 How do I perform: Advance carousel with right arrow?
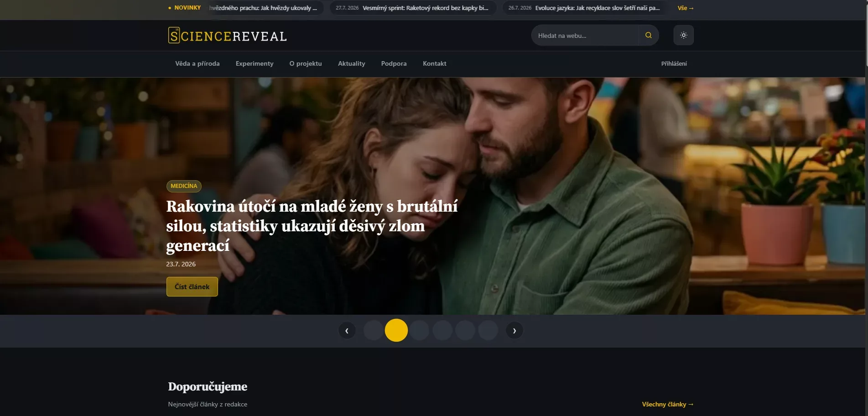(x=514, y=330)
